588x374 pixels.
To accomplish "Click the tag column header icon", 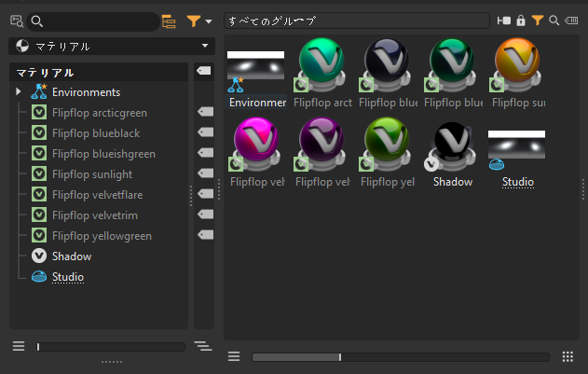I will pyautogui.click(x=204, y=71).
